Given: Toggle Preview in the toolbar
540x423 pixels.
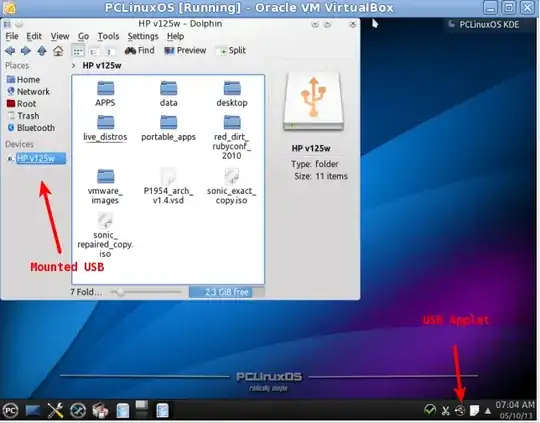Looking at the screenshot, I should 185,51.
